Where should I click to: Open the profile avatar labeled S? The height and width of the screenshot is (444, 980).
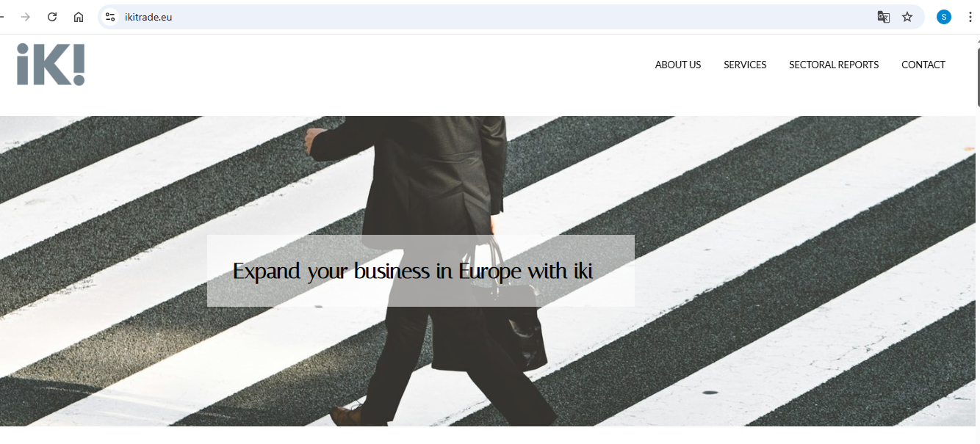tap(944, 17)
